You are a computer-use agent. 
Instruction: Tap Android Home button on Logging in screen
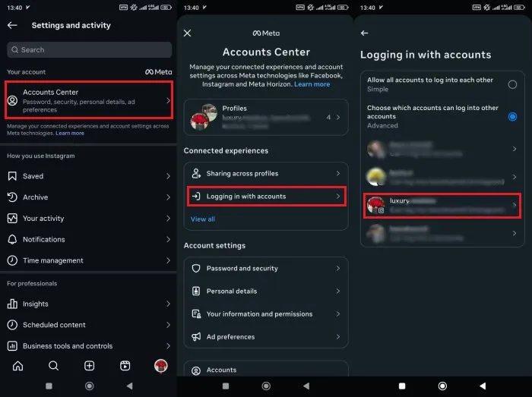[x=442, y=386]
